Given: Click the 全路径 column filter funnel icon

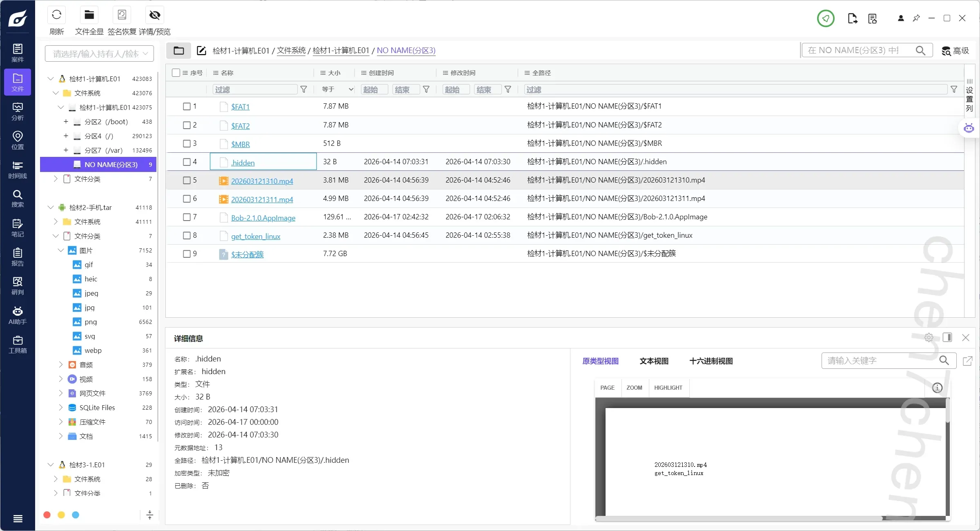Looking at the screenshot, I should click(x=954, y=89).
